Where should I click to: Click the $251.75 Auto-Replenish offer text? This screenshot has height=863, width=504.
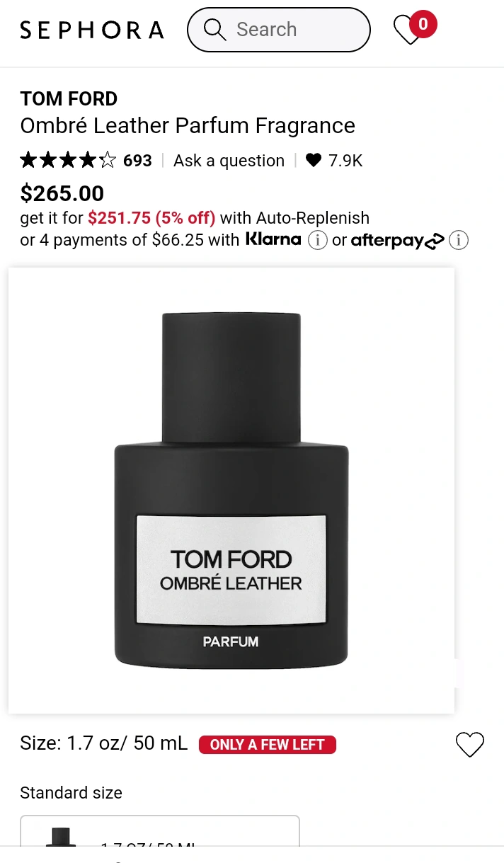[x=151, y=217]
